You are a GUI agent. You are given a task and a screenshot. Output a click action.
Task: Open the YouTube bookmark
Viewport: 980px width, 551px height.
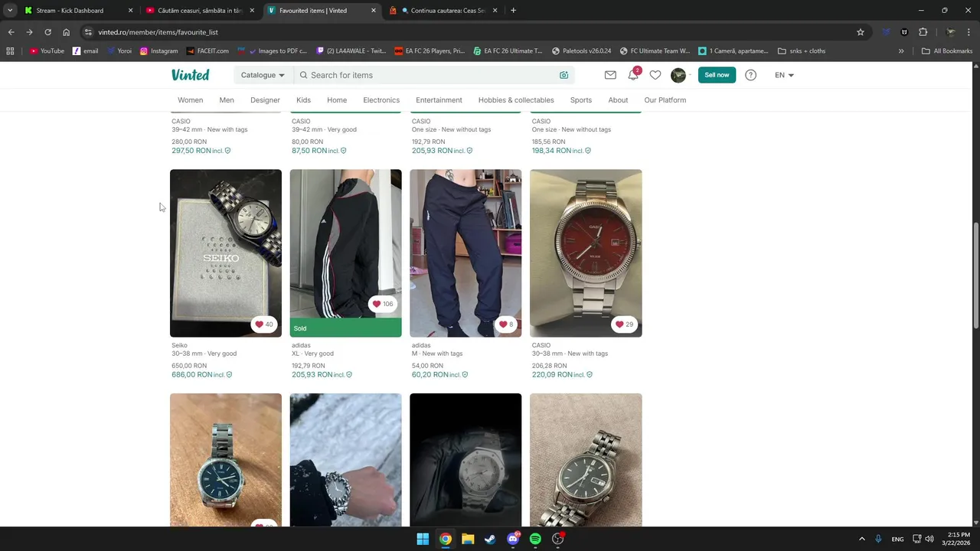click(x=47, y=51)
